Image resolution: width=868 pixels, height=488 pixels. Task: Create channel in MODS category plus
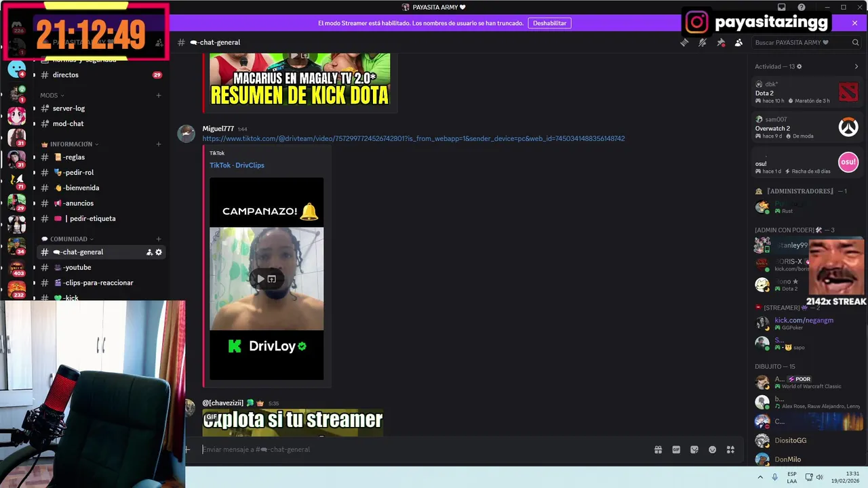coord(159,96)
